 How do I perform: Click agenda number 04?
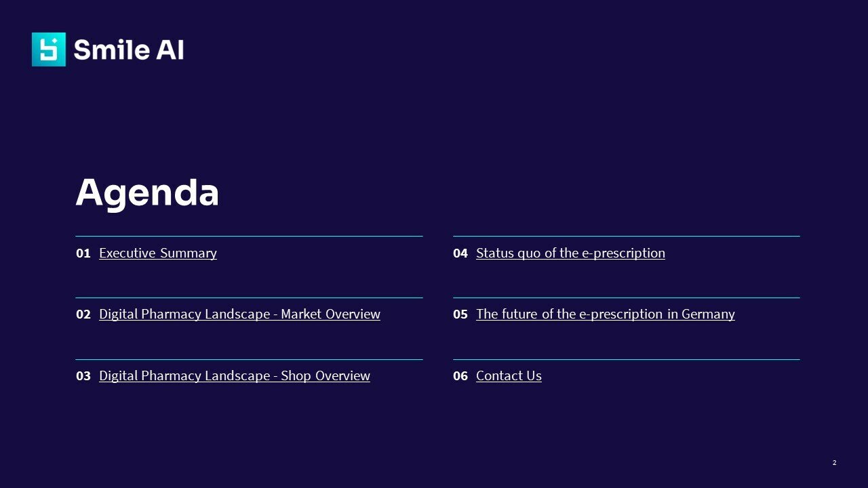coord(460,253)
